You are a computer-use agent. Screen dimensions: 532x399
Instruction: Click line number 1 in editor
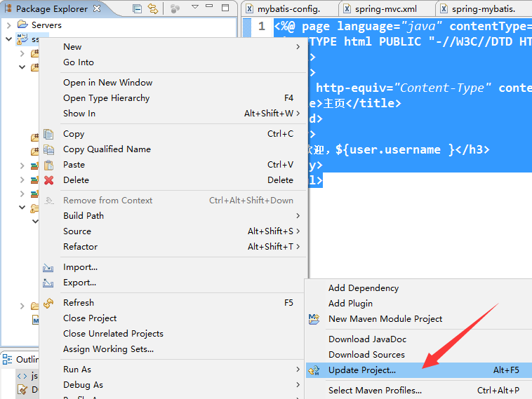click(262, 26)
